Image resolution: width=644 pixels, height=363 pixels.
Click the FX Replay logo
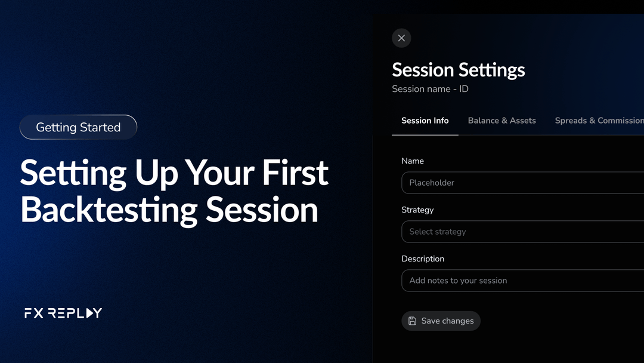click(x=63, y=313)
